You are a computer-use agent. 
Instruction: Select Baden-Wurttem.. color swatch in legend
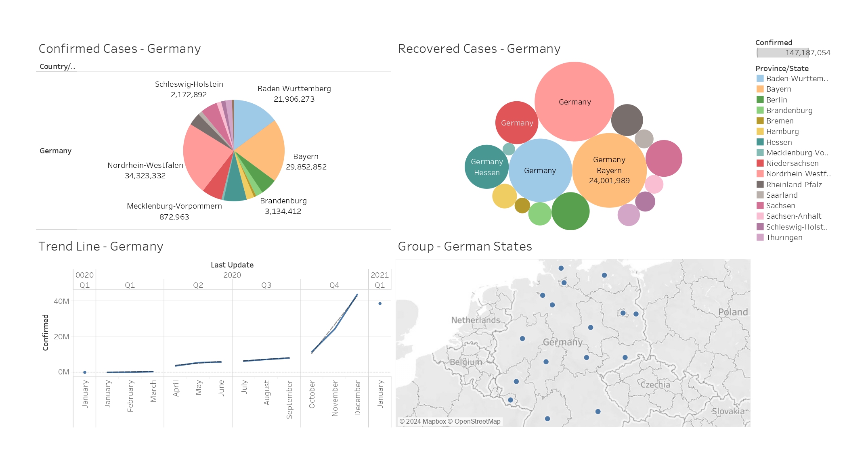[760, 79]
